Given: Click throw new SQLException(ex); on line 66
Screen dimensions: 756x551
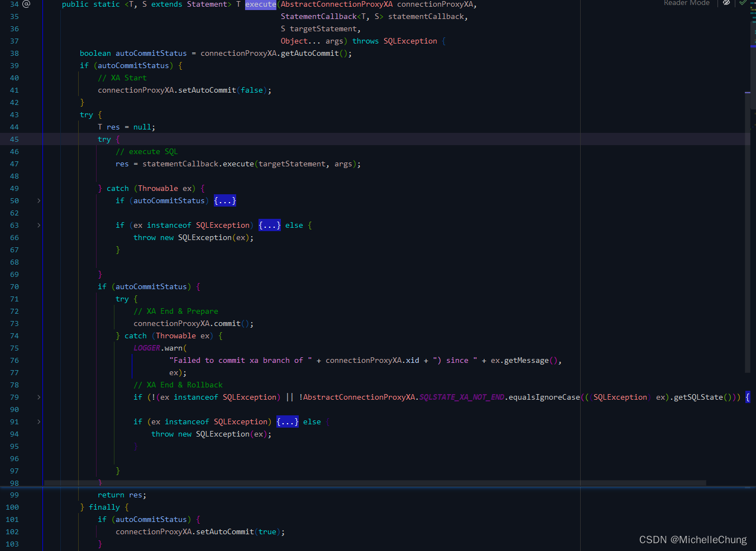Looking at the screenshot, I should tap(194, 237).
